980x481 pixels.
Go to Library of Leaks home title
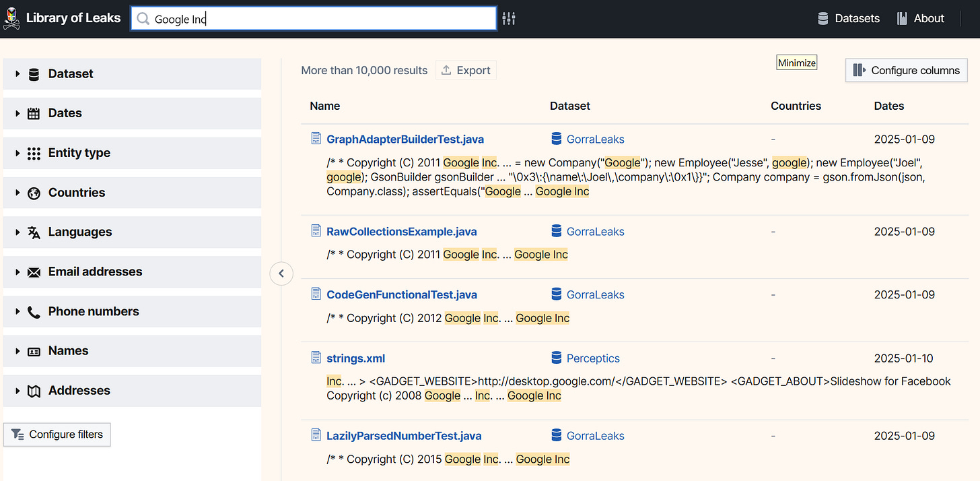[x=73, y=18]
